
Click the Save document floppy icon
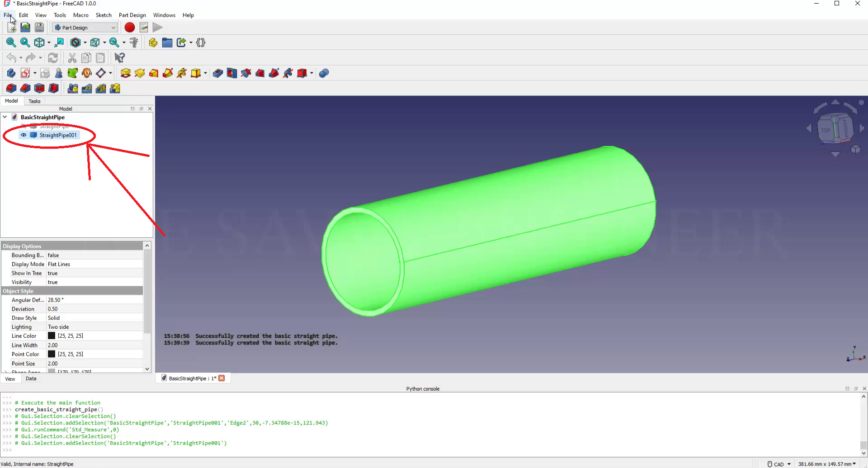39,28
